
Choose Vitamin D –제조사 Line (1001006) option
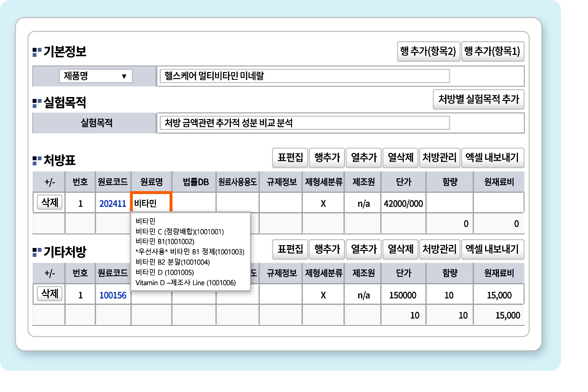click(185, 283)
